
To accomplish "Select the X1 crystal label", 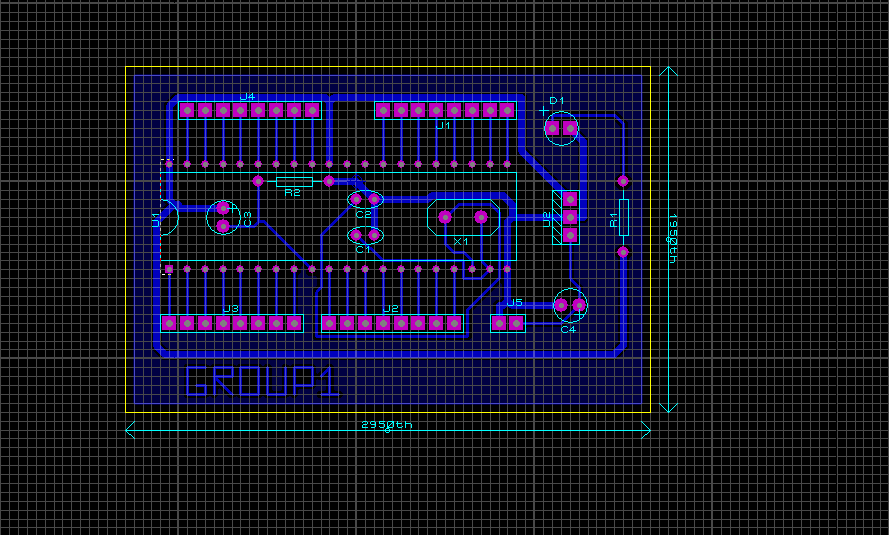I will coord(461,241).
